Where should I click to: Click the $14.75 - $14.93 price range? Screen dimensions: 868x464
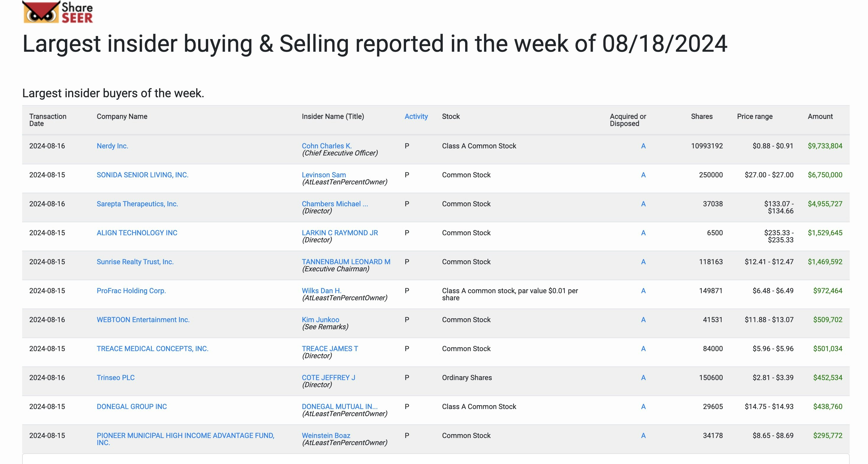pyautogui.click(x=769, y=407)
